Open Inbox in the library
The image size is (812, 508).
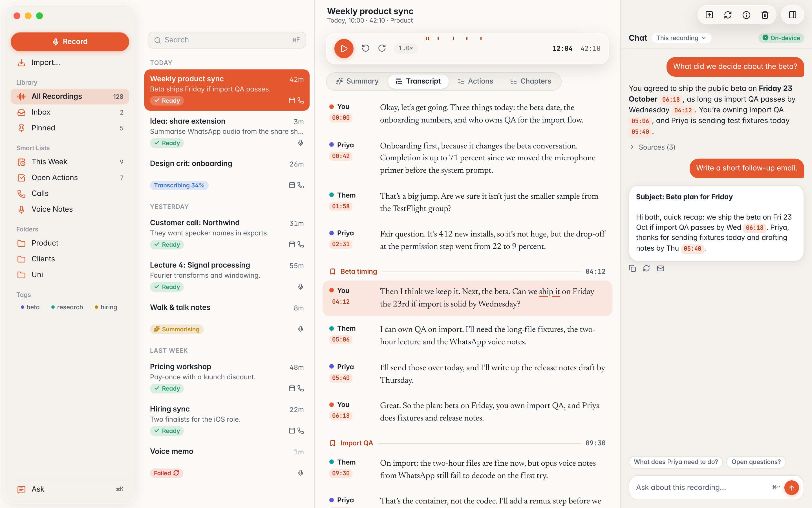70,112
